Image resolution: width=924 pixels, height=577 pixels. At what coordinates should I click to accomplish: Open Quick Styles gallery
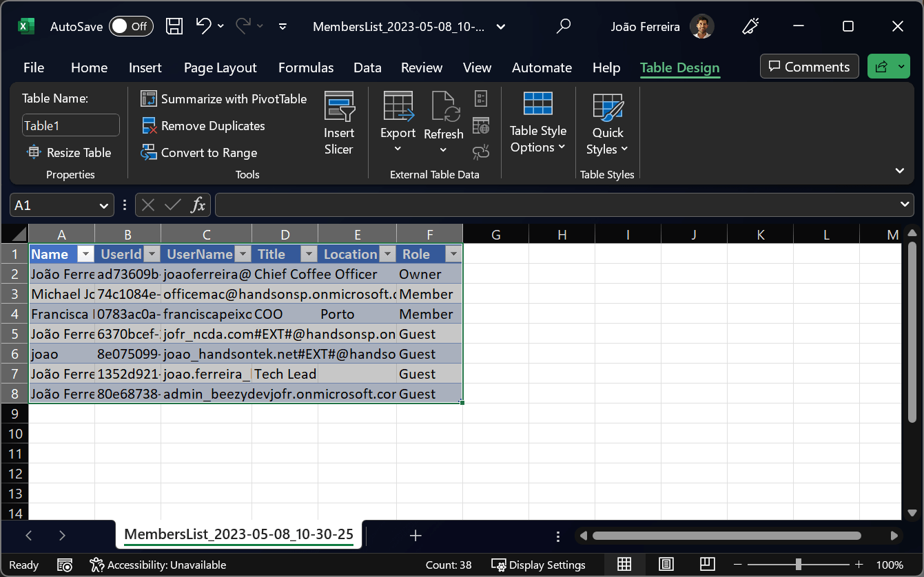607,124
